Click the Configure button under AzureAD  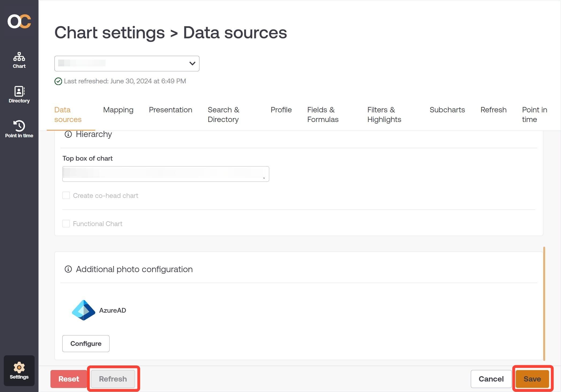(x=86, y=343)
